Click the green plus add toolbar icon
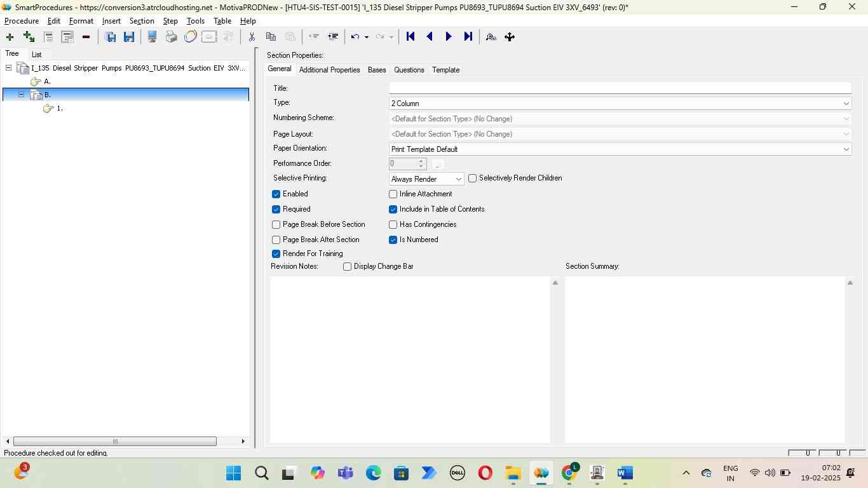 point(10,37)
